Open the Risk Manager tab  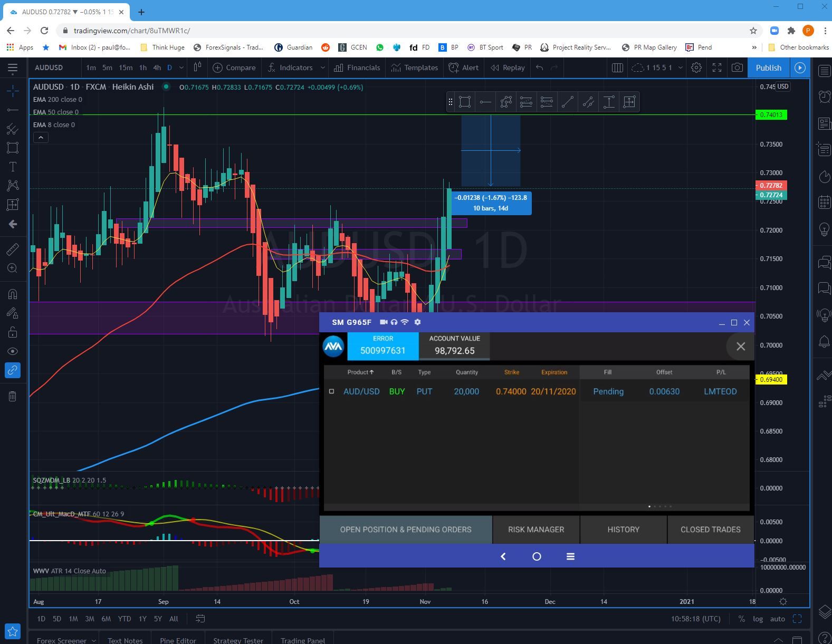pos(536,530)
